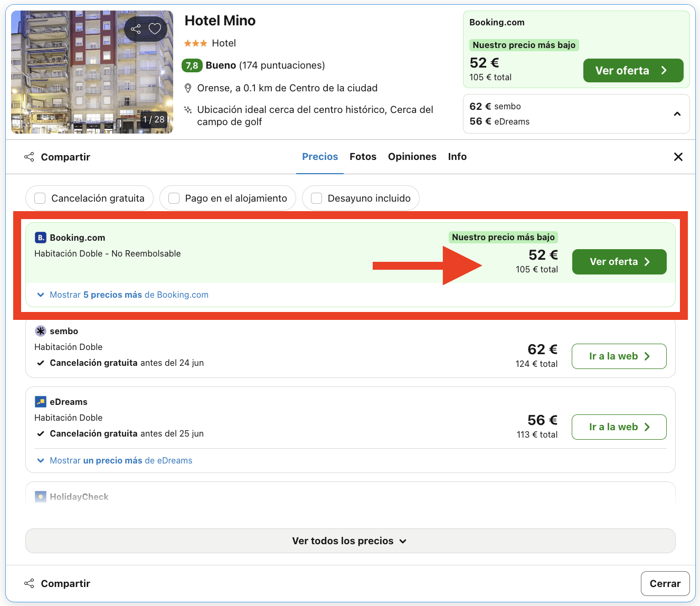The height and width of the screenshot is (606, 700).
Task: Click Ir a la web for sembo
Action: click(619, 356)
